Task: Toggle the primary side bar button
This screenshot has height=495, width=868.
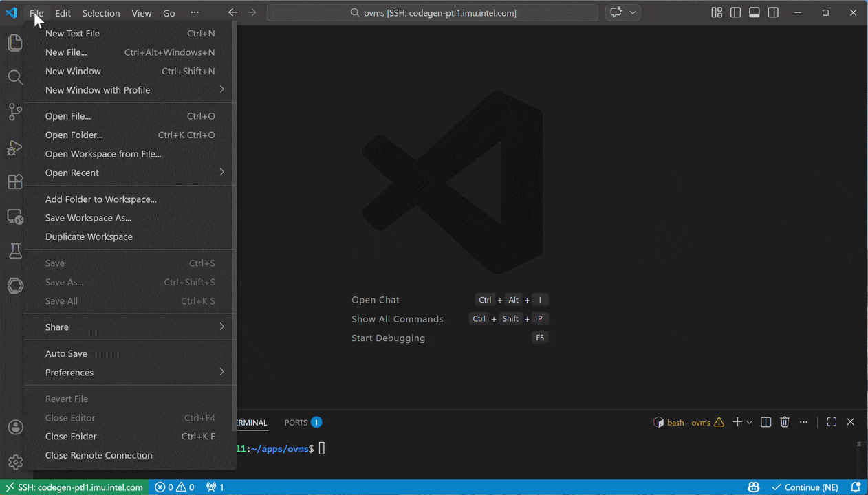Action: (x=735, y=12)
